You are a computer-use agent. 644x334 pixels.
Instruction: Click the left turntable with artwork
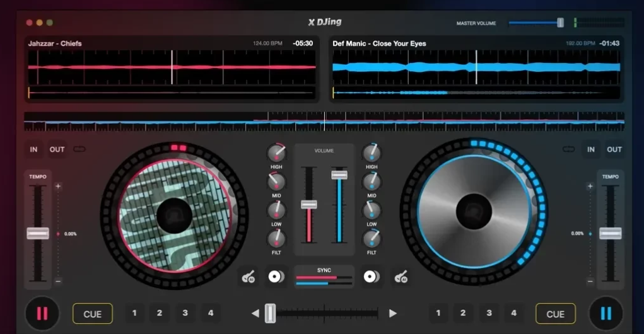pos(175,215)
